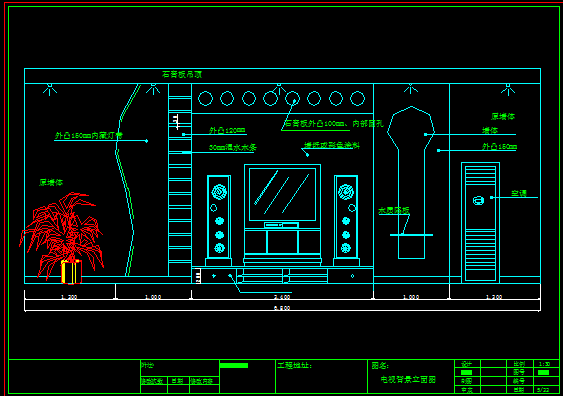Click the '空调' air conditioner label
The height and width of the screenshot is (396, 563).
[x=519, y=194]
